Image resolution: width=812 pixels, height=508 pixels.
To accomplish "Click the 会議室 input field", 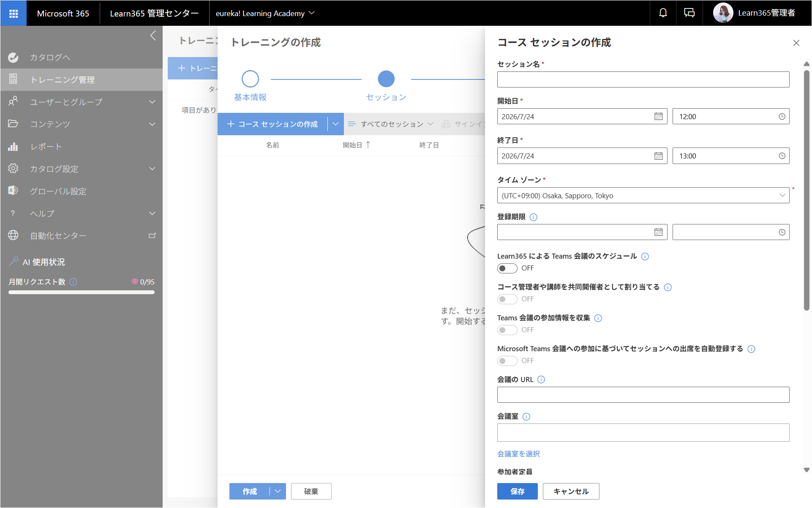I will coord(643,432).
